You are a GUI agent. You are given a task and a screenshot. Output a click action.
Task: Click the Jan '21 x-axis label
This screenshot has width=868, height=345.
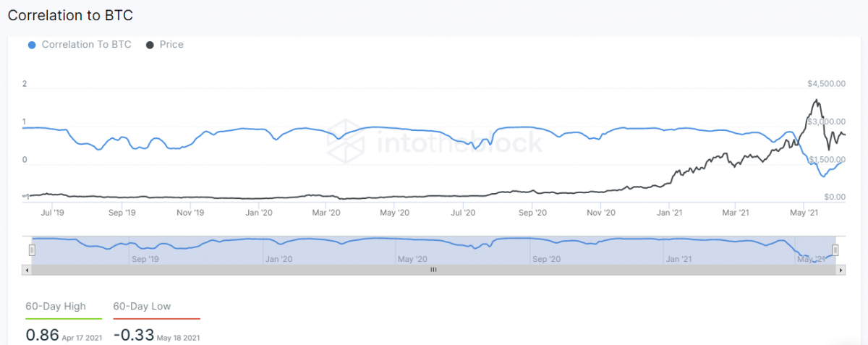pos(670,213)
